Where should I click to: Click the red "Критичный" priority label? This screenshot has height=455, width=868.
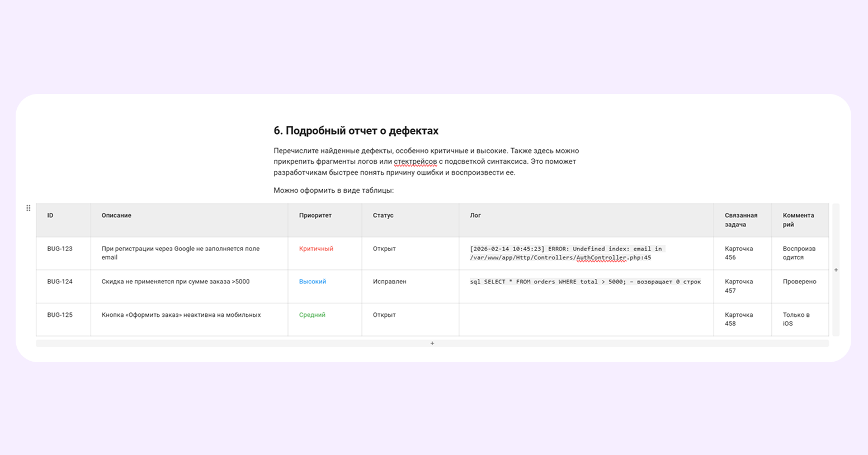pos(316,249)
